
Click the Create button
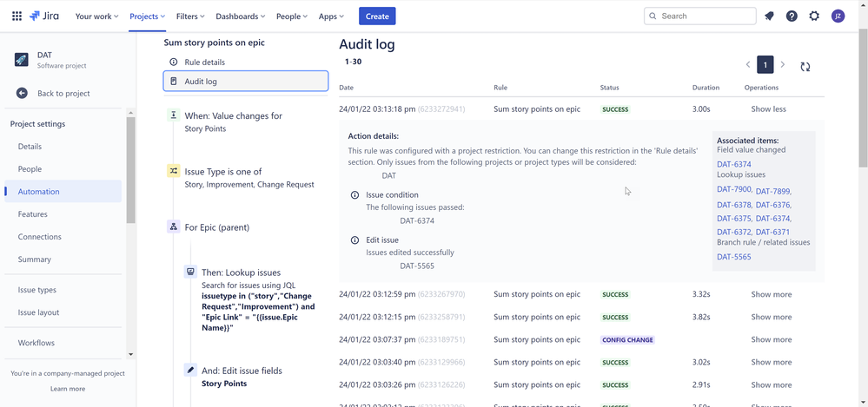click(377, 16)
